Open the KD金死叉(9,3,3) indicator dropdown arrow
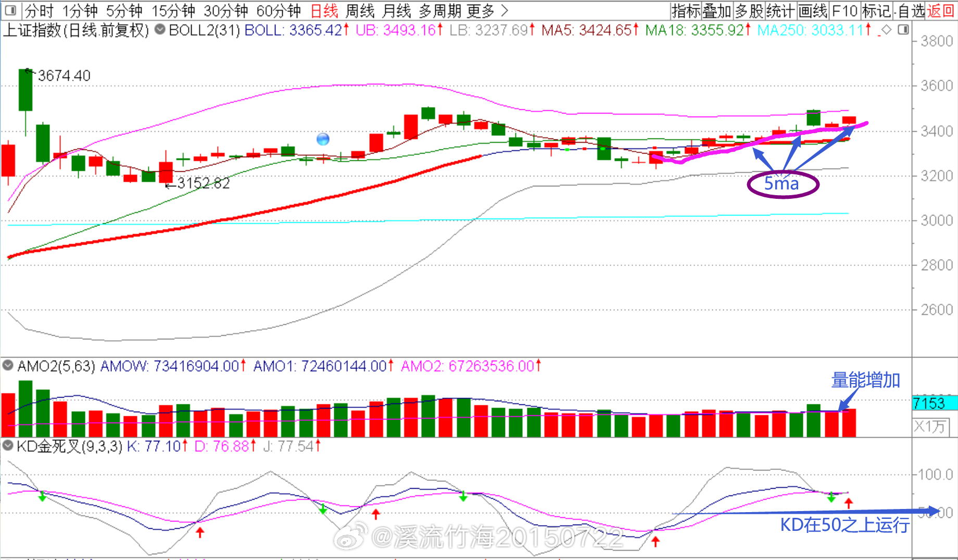958x560 pixels. click(8, 446)
